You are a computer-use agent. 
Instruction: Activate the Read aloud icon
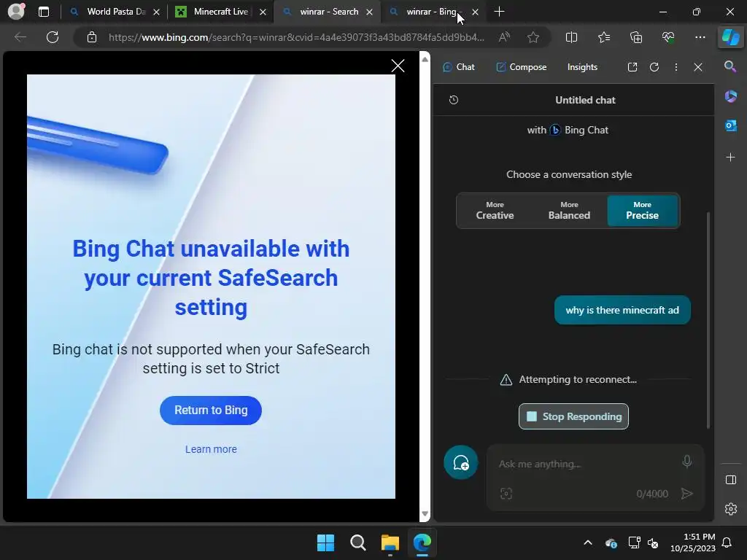[x=504, y=37]
